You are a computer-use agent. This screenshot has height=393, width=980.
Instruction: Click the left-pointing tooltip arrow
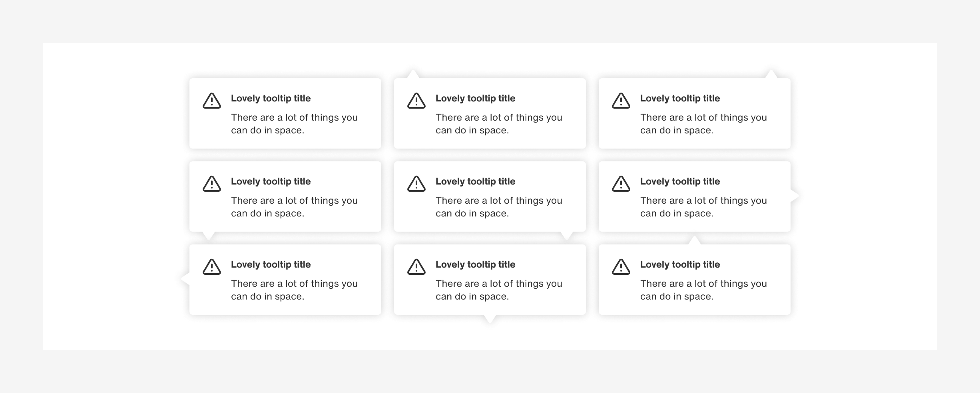tap(185, 278)
